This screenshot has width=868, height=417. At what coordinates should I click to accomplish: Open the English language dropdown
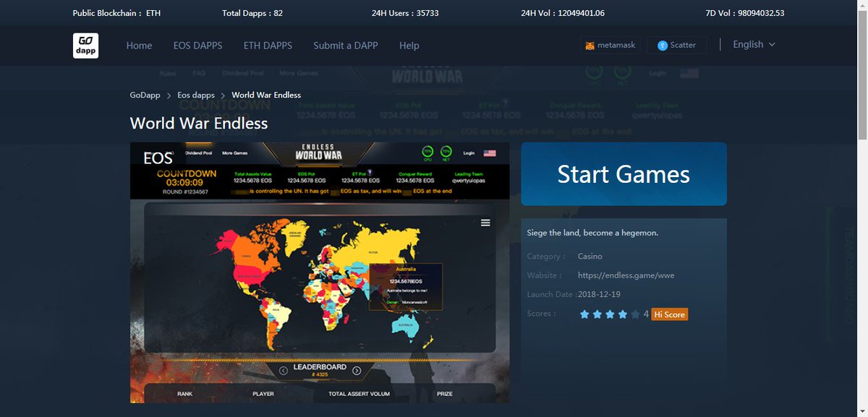click(754, 44)
